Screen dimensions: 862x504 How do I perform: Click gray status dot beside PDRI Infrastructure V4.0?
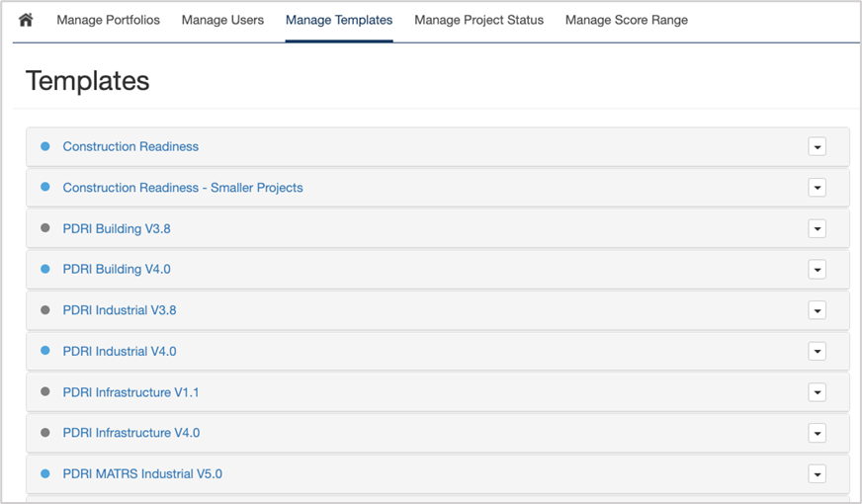point(45,433)
